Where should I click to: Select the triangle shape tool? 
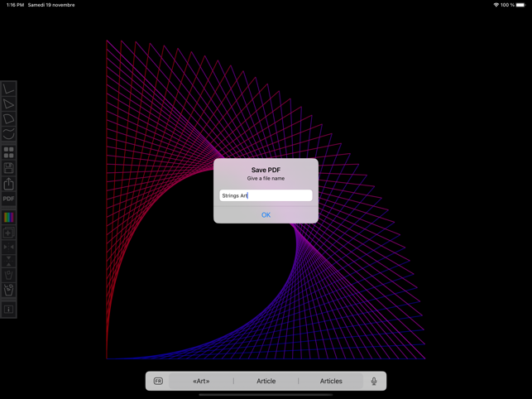click(x=8, y=104)
